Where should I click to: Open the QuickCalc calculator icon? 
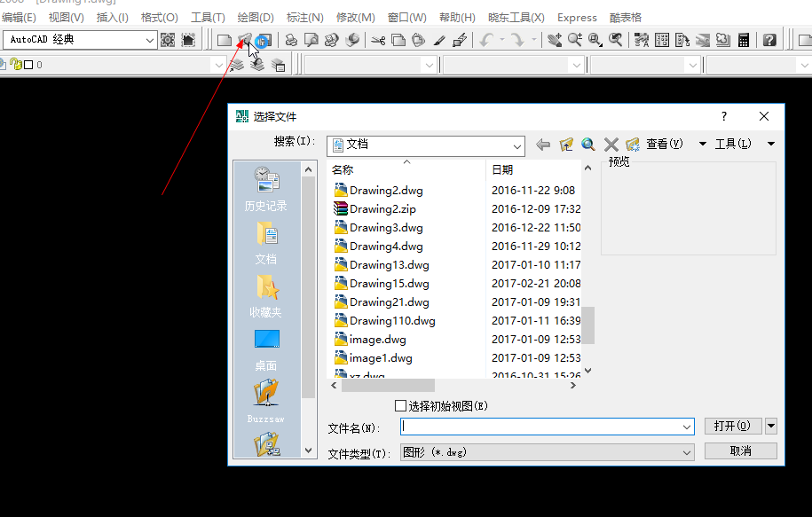(x=743, y=40)
